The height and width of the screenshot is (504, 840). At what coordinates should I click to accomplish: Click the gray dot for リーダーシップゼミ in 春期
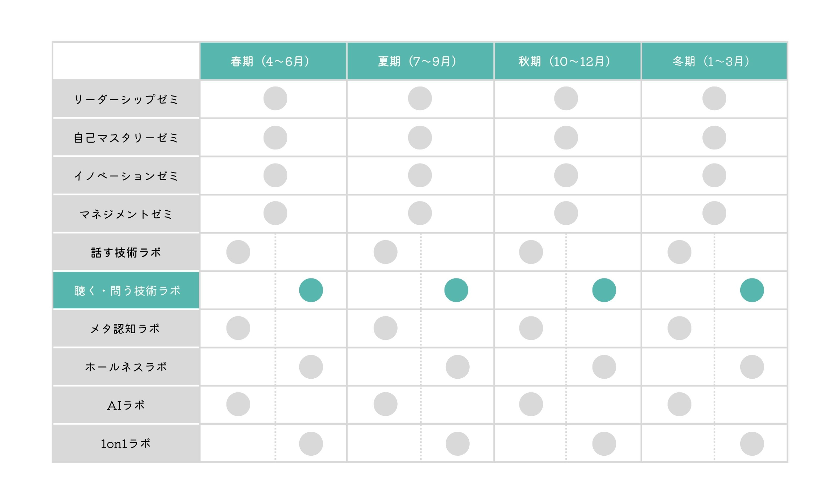coord(275,98)
